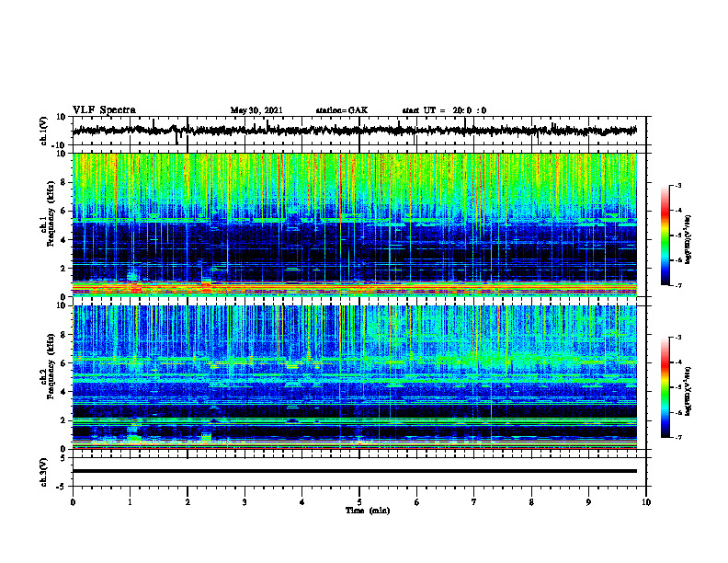Click the ch.1 colorbar units label
Image resolution: width=728 pixels, height=563 pixels.
(688, 240)
